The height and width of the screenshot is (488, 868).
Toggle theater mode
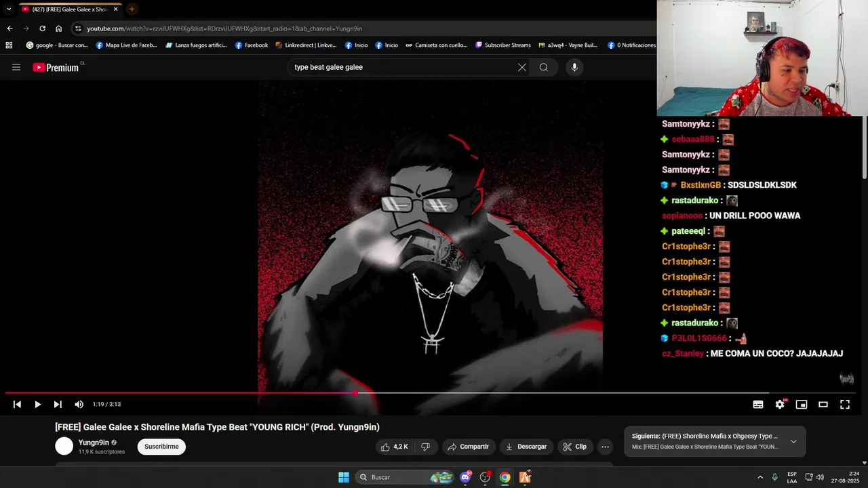coord(823,405)
